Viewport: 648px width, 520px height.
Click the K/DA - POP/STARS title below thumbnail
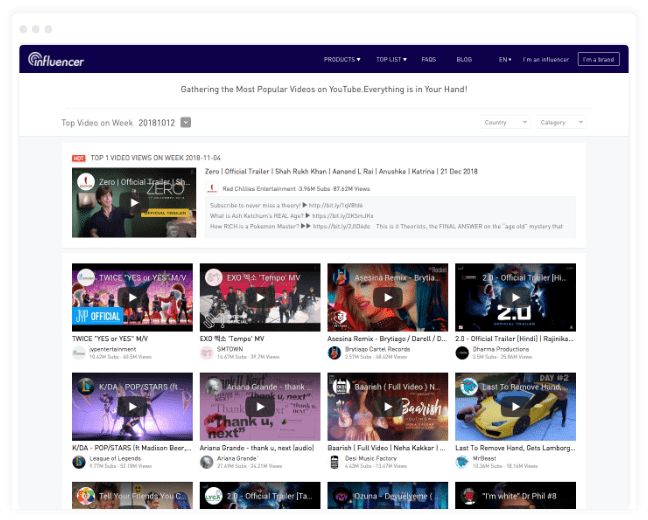132,448
